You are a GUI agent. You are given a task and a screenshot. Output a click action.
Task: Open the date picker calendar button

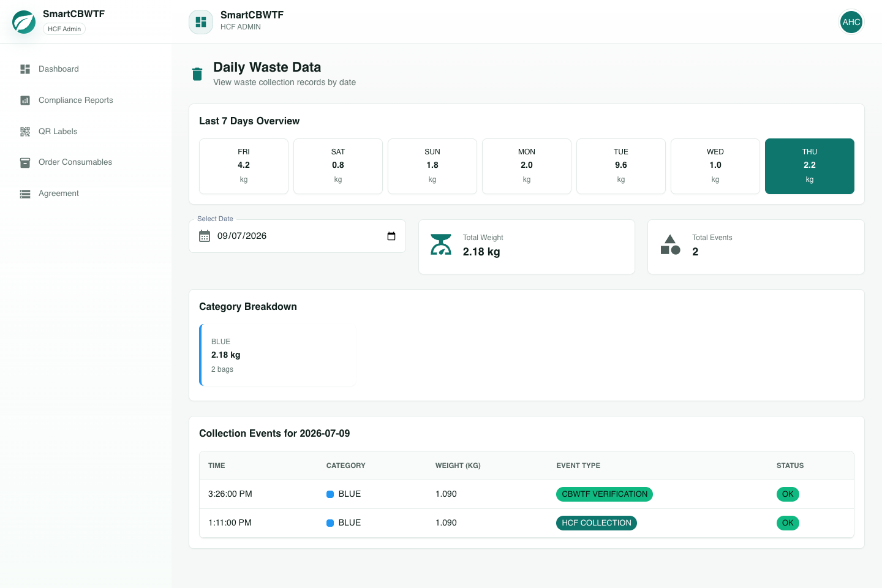point(391,236)
